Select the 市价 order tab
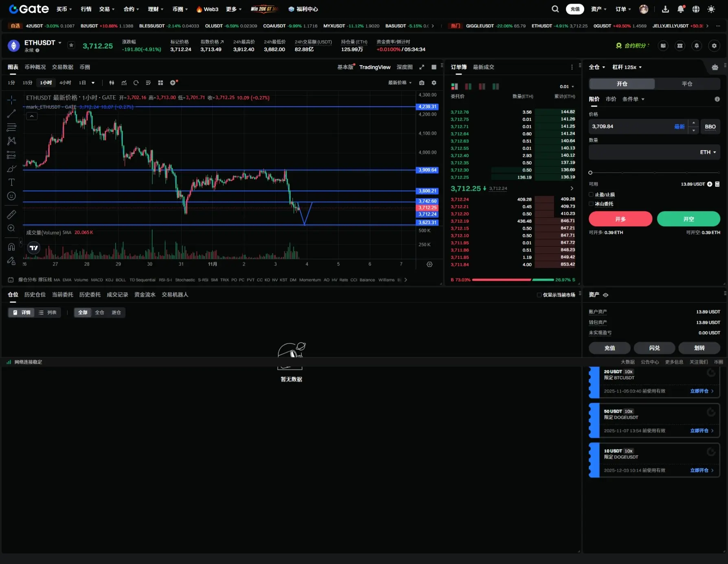 [x=611, y=99]
